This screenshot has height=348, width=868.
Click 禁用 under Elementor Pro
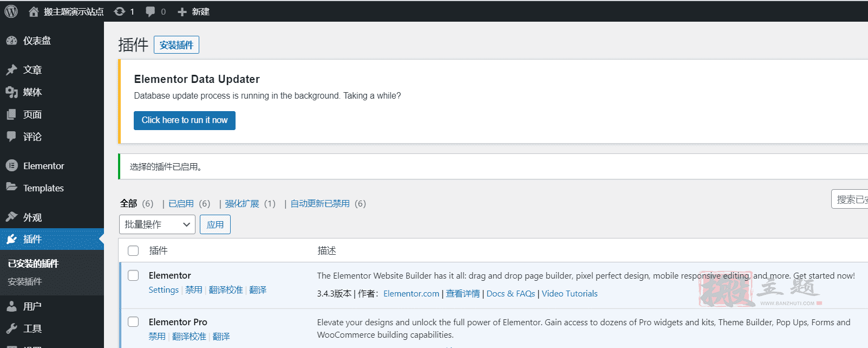157,337
